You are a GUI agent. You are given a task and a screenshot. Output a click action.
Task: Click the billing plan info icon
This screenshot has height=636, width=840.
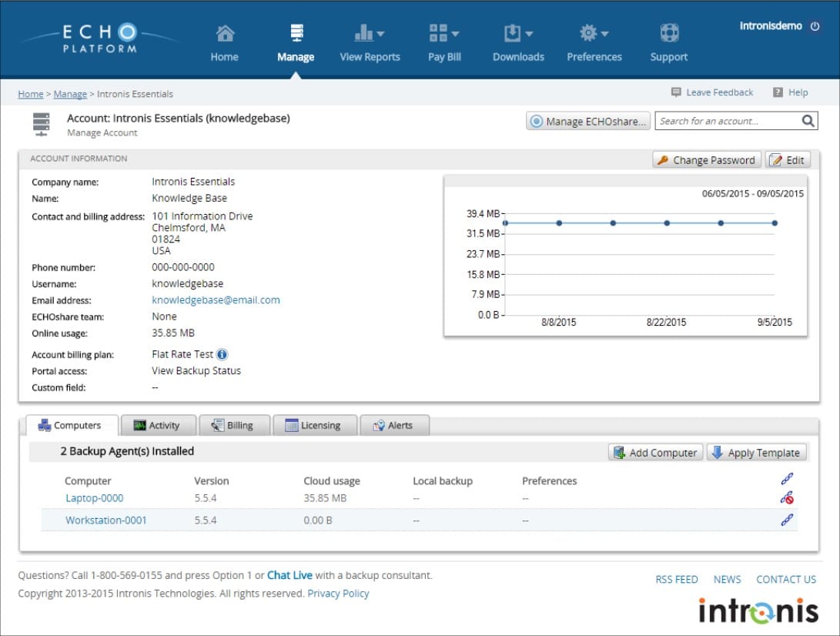click(x=222, y=355)
